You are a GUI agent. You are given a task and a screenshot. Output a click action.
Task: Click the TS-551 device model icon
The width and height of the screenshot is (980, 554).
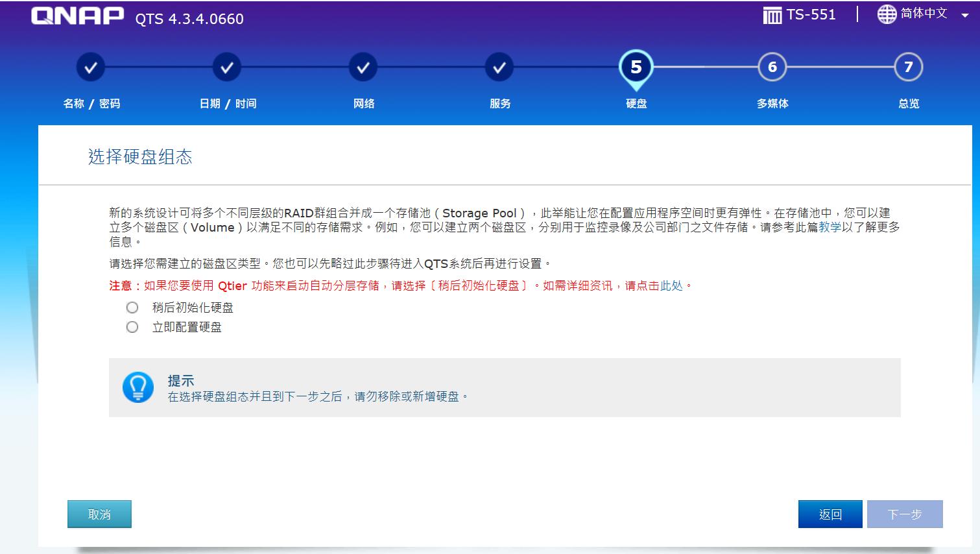pos(771,14)
